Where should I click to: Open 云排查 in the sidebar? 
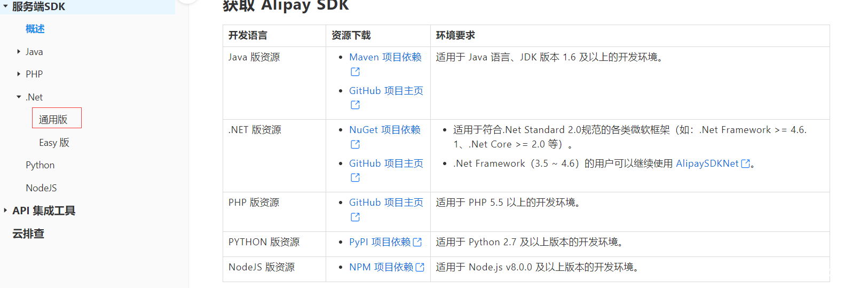(28, 233)
